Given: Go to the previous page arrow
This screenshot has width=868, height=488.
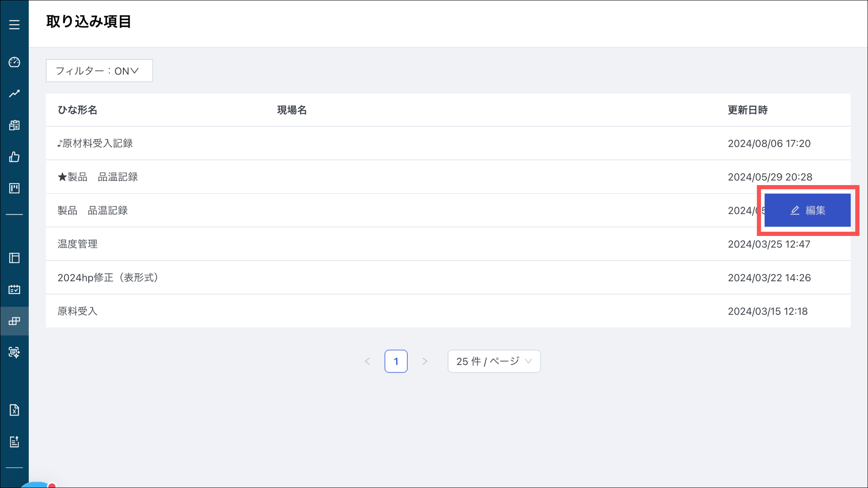Looking at the screenshot, I should coord(367,361).
